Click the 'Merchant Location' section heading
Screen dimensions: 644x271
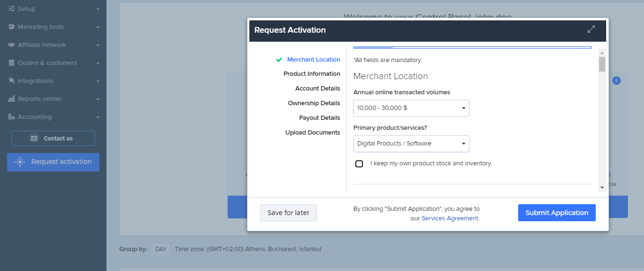pyautogui.click(x=391, y=76)
